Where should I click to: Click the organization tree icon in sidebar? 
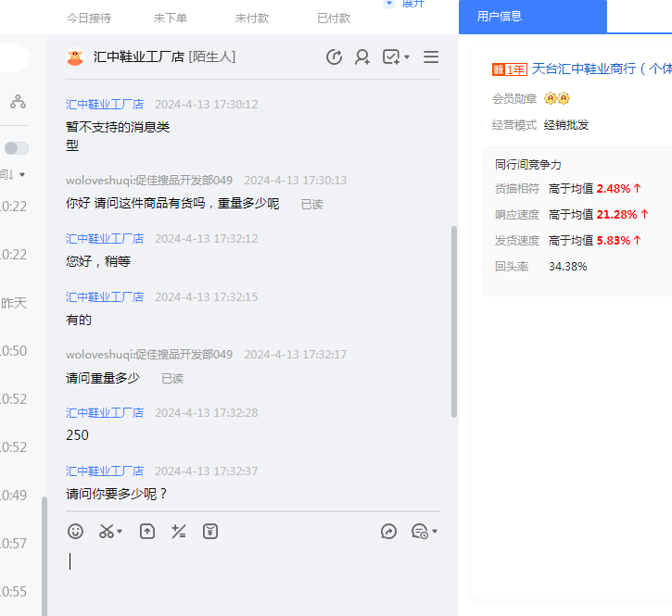tap(18, 102)
